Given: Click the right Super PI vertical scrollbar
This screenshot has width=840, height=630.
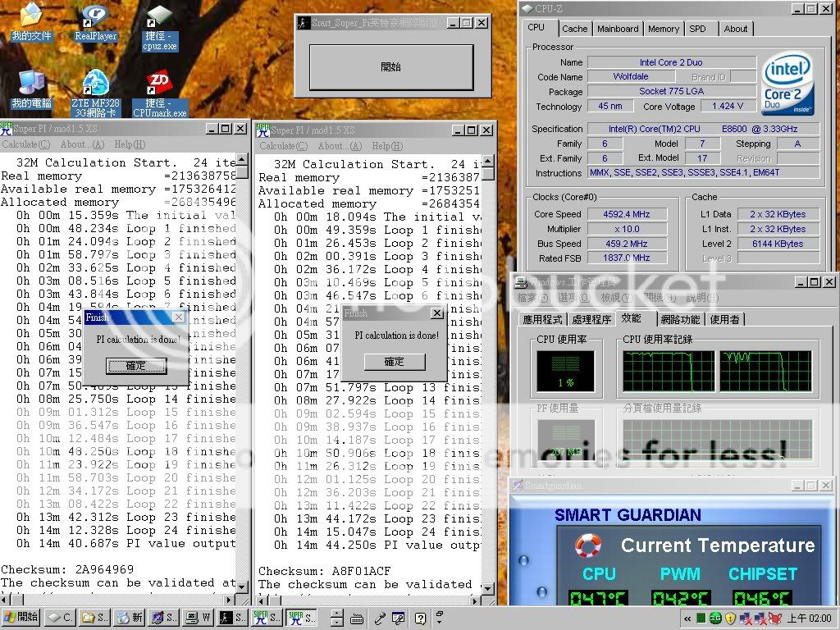Looking at the screenshot, I should (x=488, y=369).
